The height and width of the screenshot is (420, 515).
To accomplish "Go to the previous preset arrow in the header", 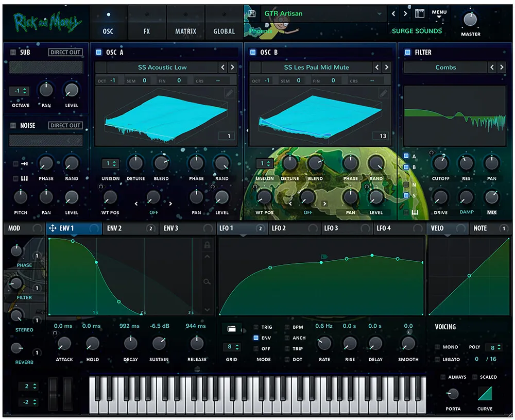I will click(393, 13).
